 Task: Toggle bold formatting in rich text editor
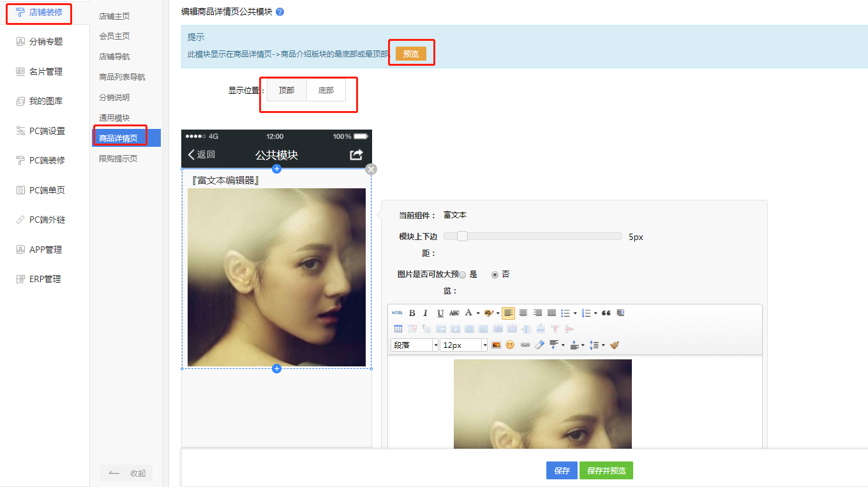412,313
